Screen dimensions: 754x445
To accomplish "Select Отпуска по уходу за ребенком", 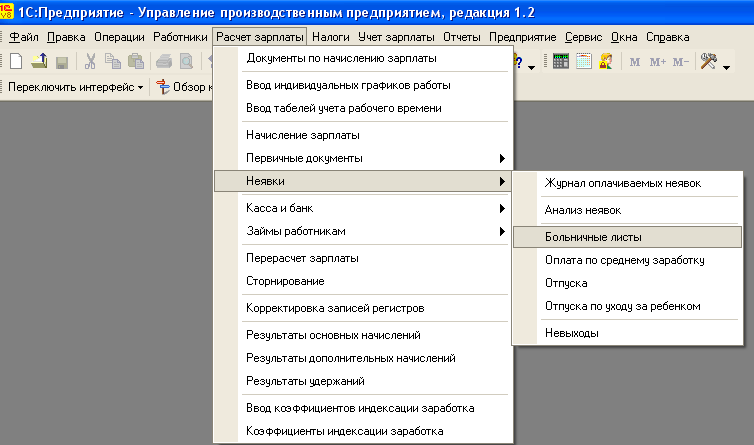I will (x=628, y=306).
